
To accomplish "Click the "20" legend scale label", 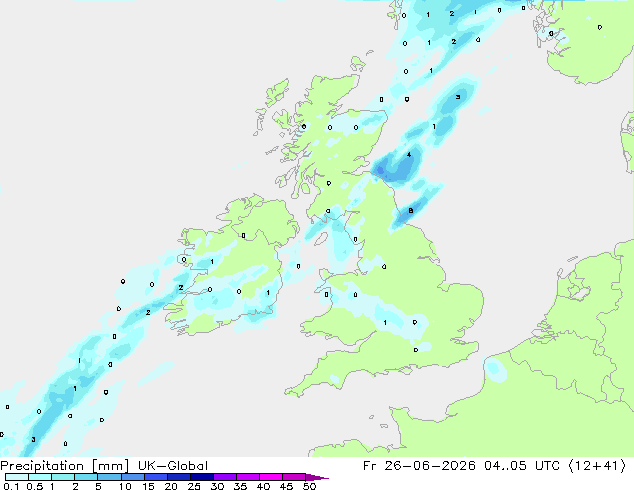I will pyautogui.click(x=171, y=486).
